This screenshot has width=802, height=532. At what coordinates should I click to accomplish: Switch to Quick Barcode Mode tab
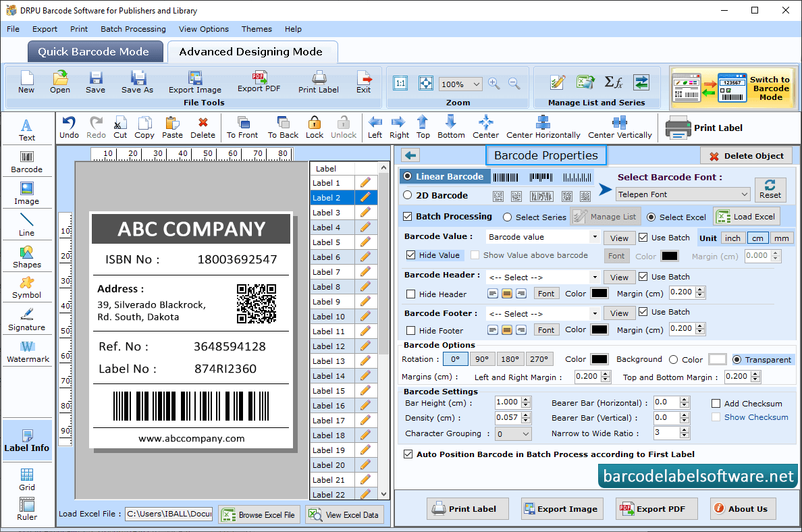95,52
